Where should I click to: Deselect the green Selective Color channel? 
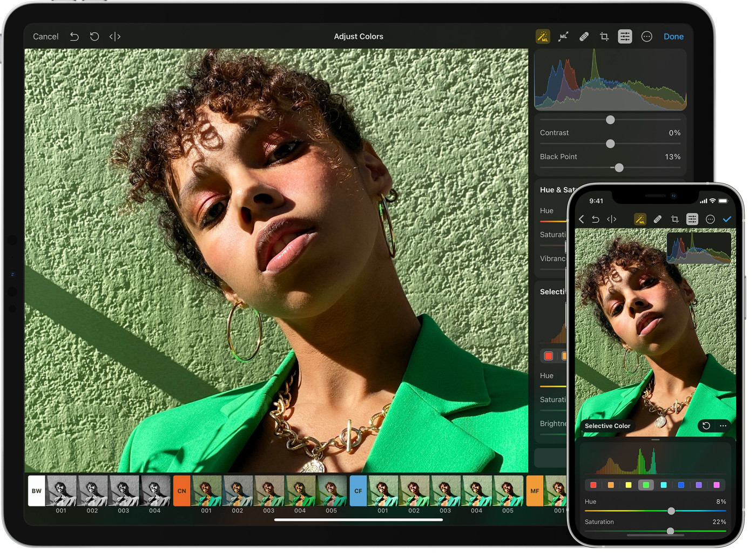646,485
